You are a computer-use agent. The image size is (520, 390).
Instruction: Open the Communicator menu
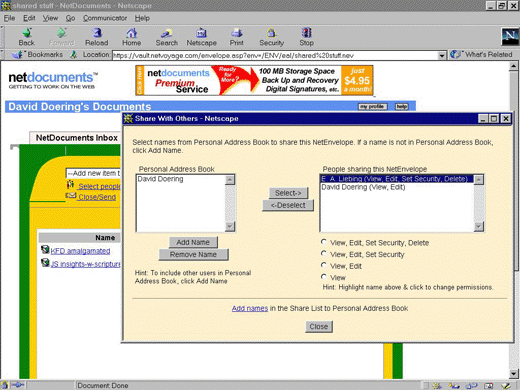(105, 18)
